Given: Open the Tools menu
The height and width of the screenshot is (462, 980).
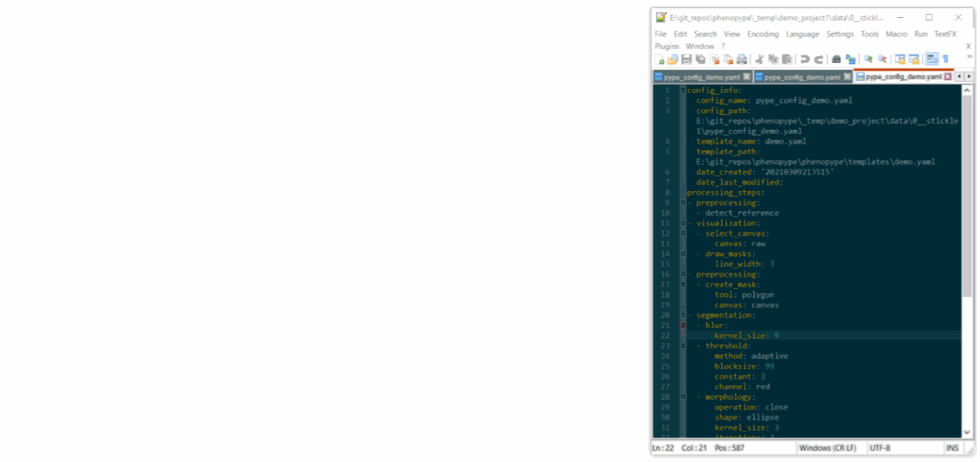Looking at the screenshot, I should 870,34.
